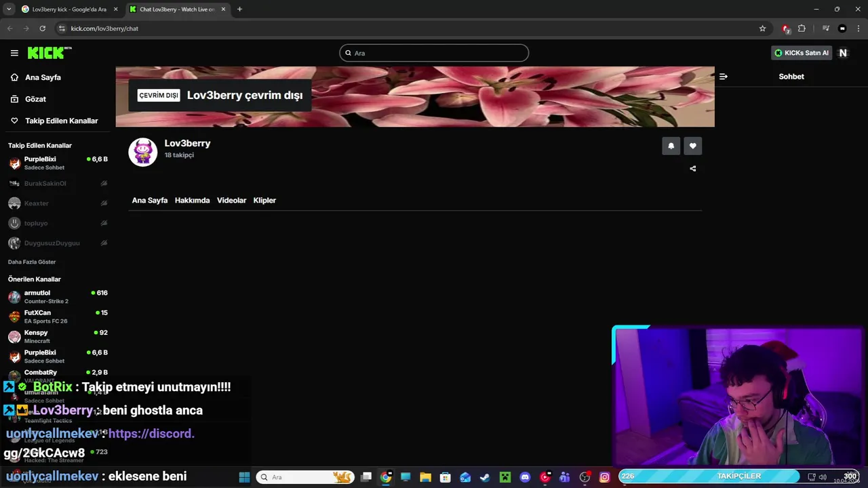Click the share channel icon
The width and height of the screenshot is (868, 488).
tap(692, 169)
